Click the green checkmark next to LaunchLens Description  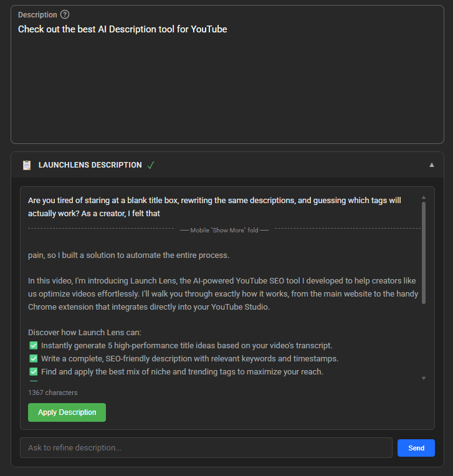click(x=151, y=165)
